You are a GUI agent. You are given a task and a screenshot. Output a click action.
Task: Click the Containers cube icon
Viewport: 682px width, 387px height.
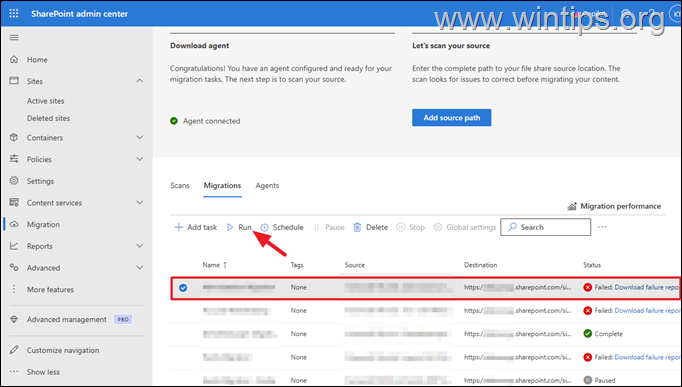[x=14, y=137]
